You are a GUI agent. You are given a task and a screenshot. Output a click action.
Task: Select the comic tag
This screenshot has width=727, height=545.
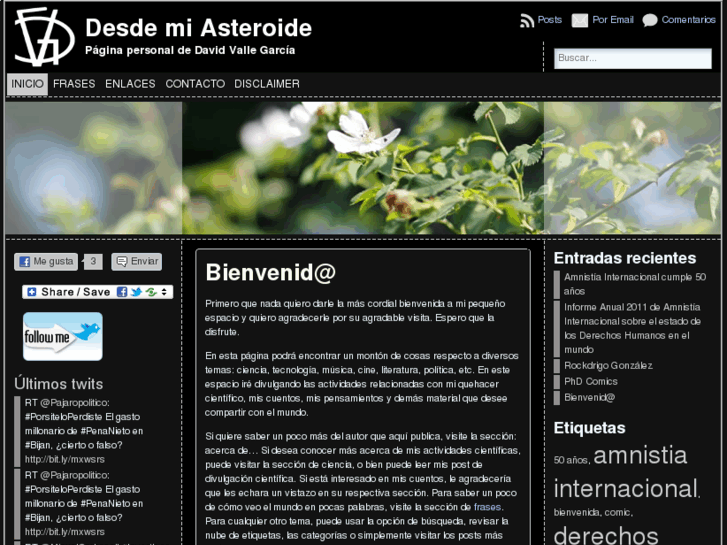click(617, 513)
